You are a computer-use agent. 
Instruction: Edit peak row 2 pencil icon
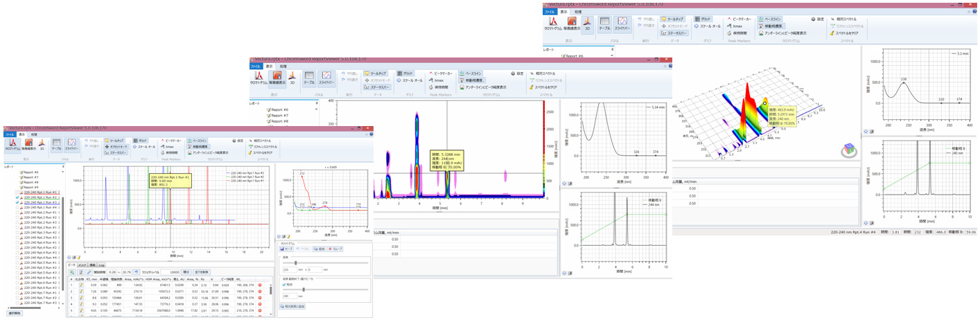pyautogui.click(x=81, y=292)
